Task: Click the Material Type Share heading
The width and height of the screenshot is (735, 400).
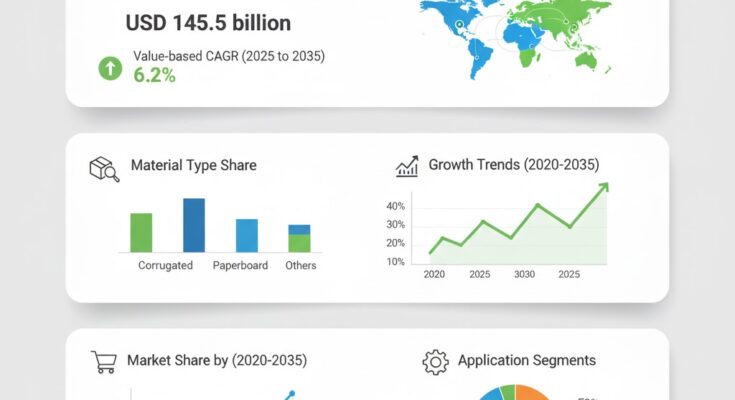Action: [193, 166]
